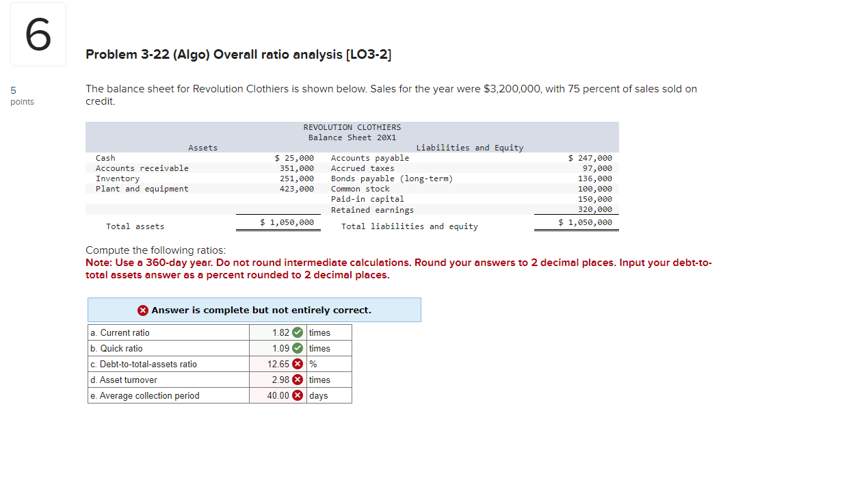Click 'Paid-in capital' row label
The image size is (868, 489).
coord(367,199)
